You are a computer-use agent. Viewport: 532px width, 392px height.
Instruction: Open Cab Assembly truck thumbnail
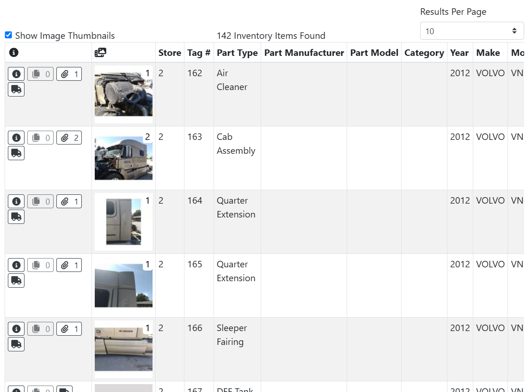click(123, 158)
